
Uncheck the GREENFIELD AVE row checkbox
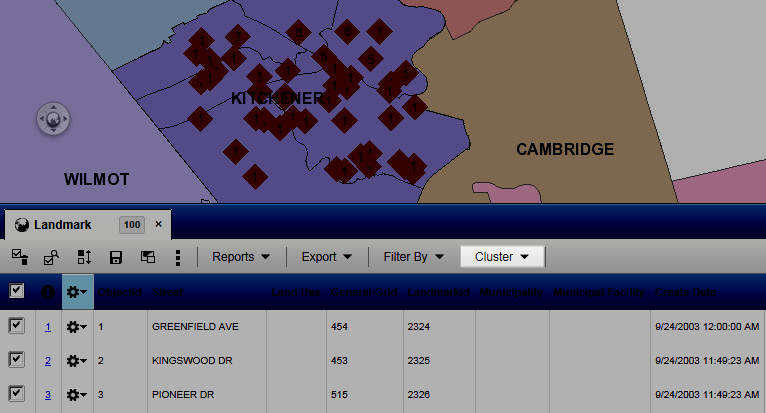(16, 326)
